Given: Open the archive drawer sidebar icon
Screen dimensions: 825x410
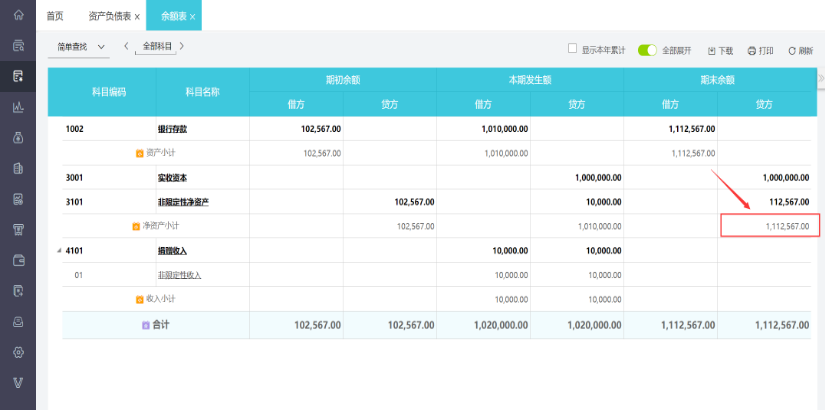Looking at the screenshot, I should [x=18, y=322].
